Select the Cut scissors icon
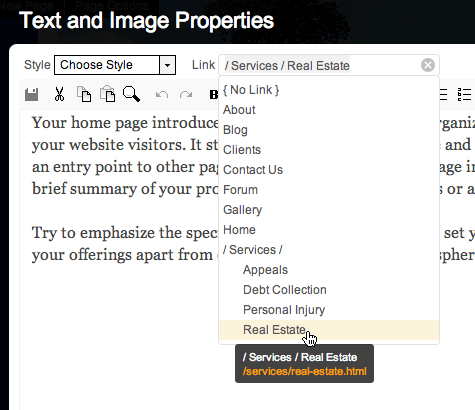Image resolution: width=475 pixels, height=410 pixels. [59, 94]
